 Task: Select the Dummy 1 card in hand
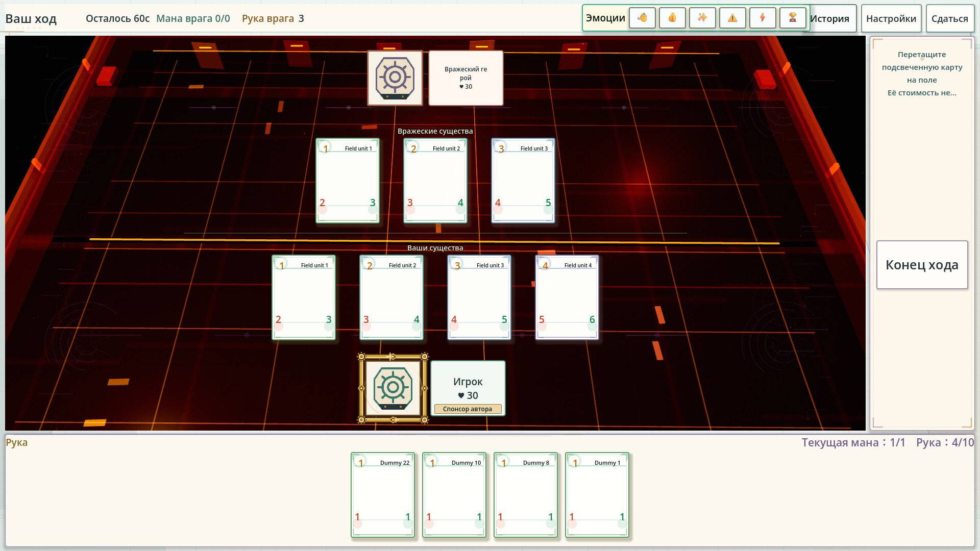pos(597,495)
